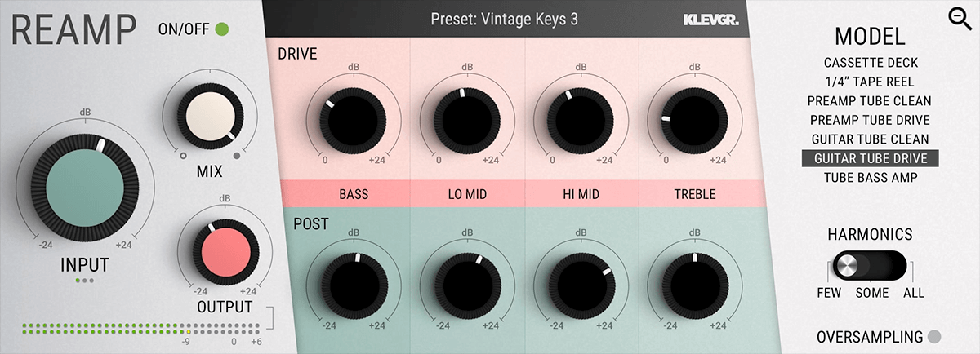Choose the TUBE BASS AMP model
Viewport: 980px width, 354px height.
tap(871, 177)
